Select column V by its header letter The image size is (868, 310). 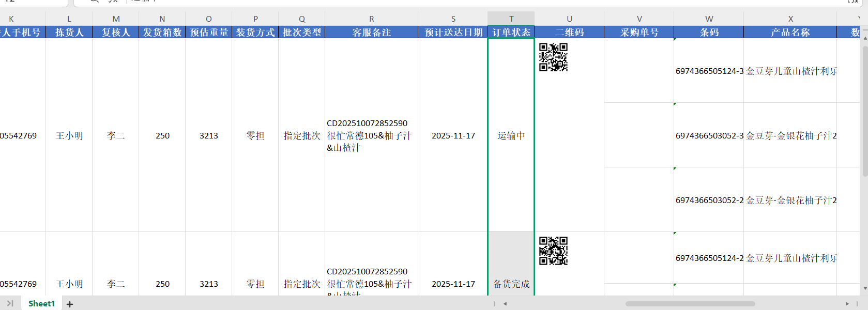639,19
